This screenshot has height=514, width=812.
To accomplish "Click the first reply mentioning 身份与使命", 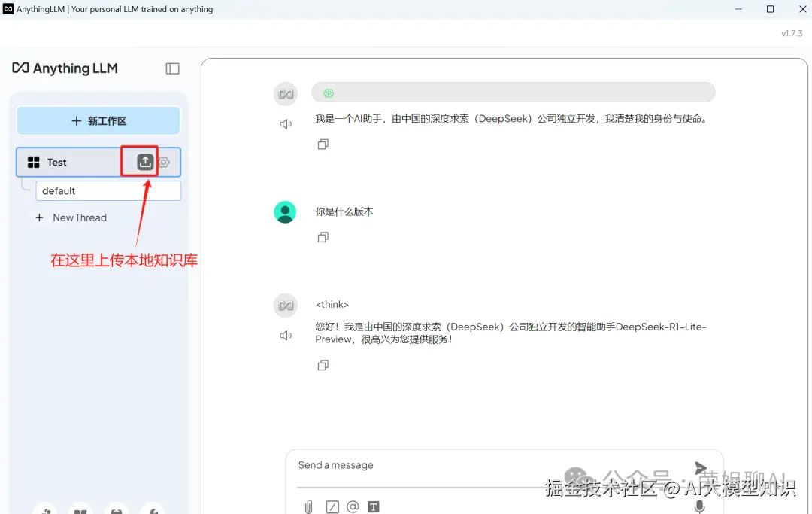I will [x=512, y=119].
